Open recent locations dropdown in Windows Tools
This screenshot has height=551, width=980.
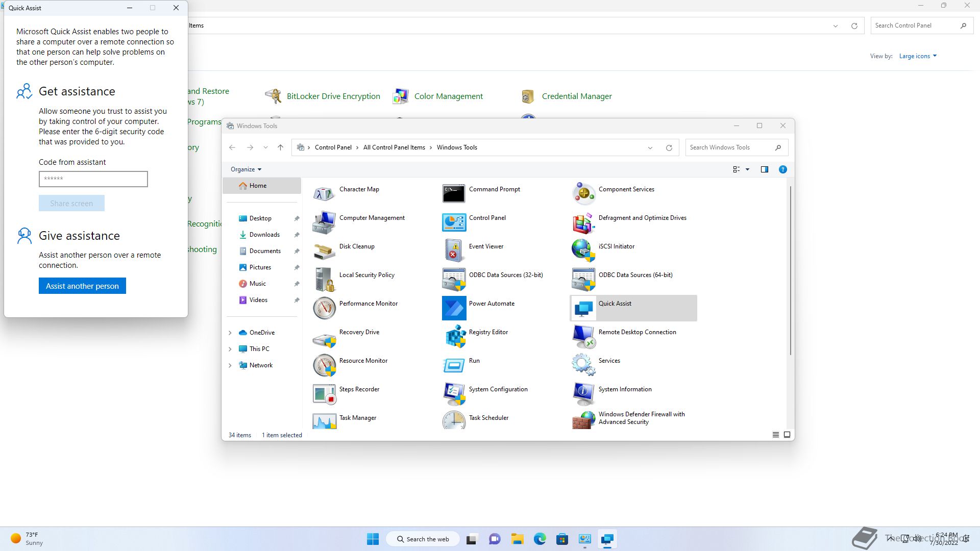[265, 147]
